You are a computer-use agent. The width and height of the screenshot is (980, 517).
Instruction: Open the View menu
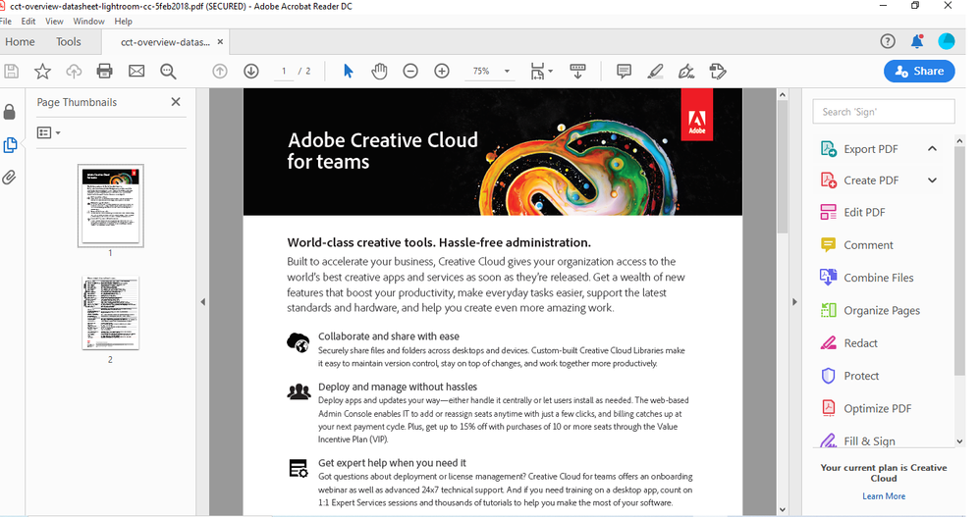54,22
